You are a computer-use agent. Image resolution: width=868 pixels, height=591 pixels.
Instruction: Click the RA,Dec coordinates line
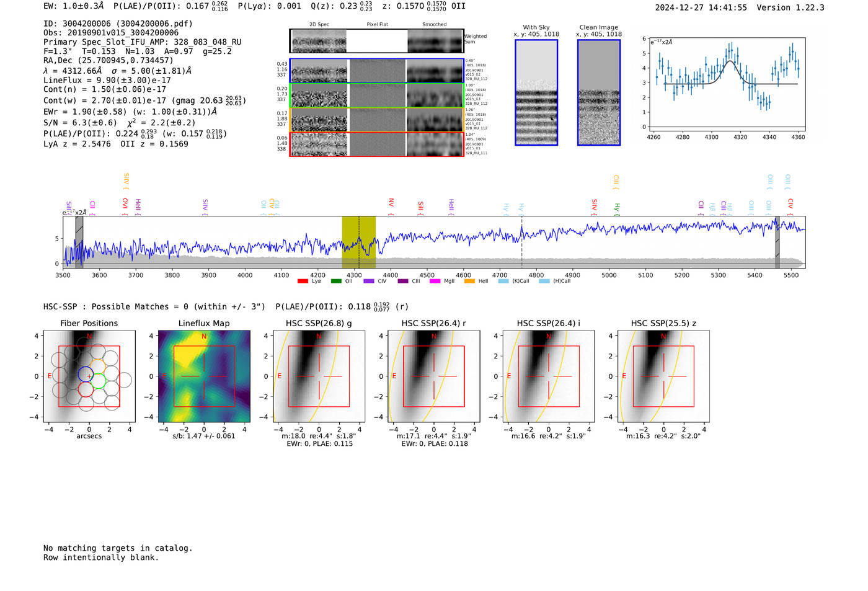pos(108,60)
